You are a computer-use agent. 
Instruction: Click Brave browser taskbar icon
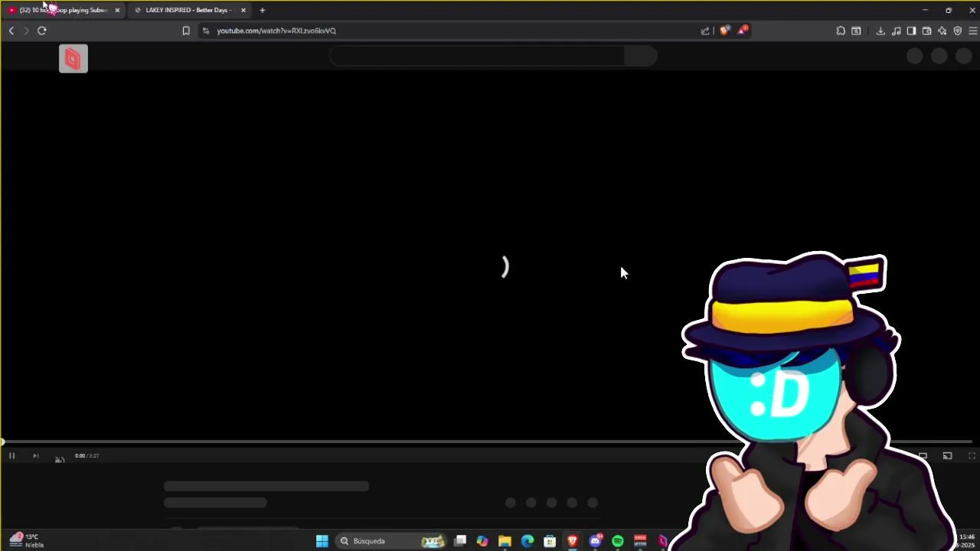point(573,541)
